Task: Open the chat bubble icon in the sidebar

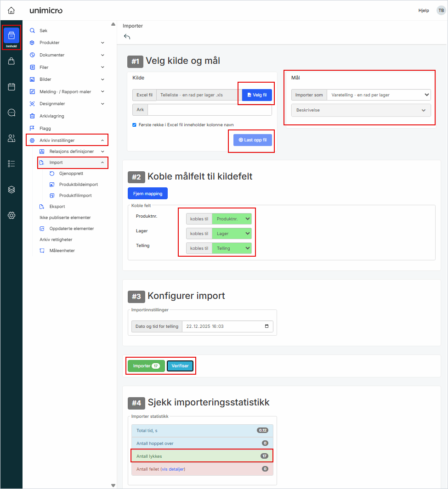Action: pos(11,112)
